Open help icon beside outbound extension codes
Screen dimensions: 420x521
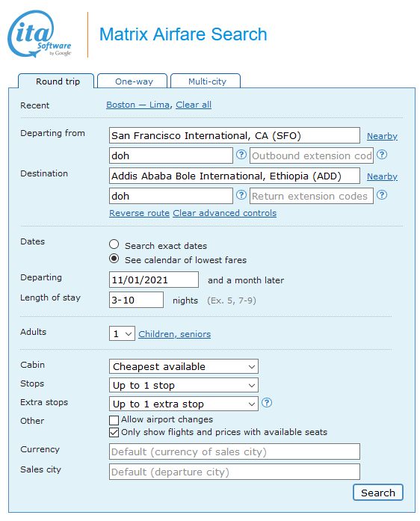[x=382, y=155]
